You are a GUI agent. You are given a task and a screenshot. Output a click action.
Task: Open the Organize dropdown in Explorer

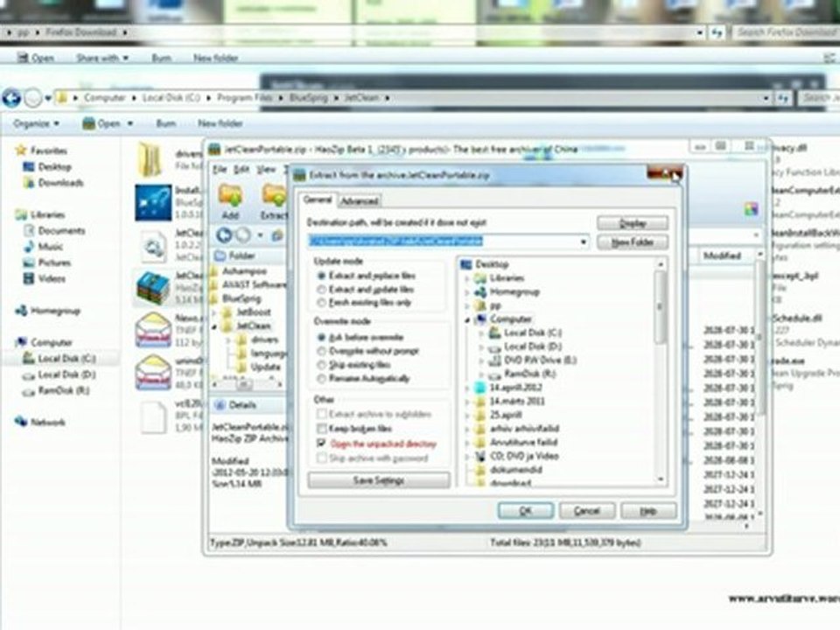tap(37, 123)
